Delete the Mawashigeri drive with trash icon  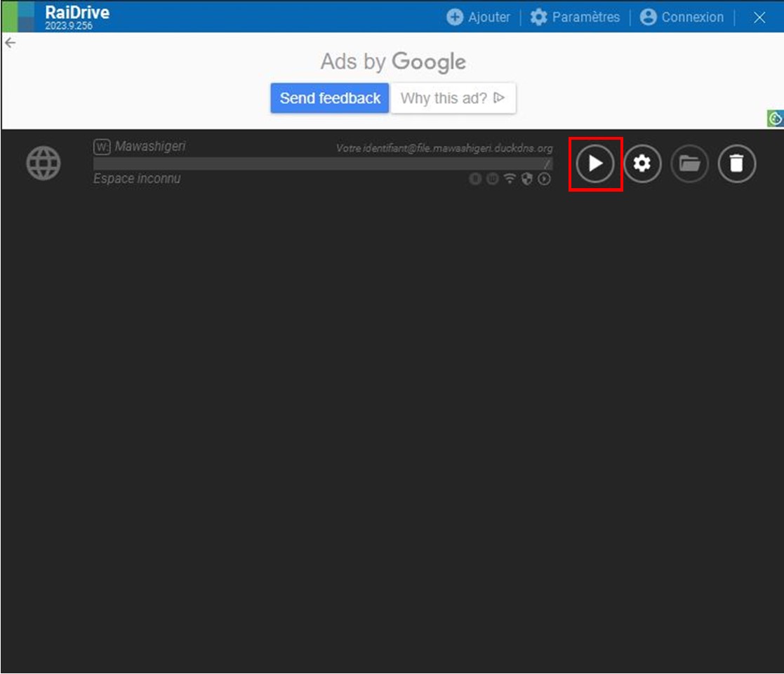point(736,164)
